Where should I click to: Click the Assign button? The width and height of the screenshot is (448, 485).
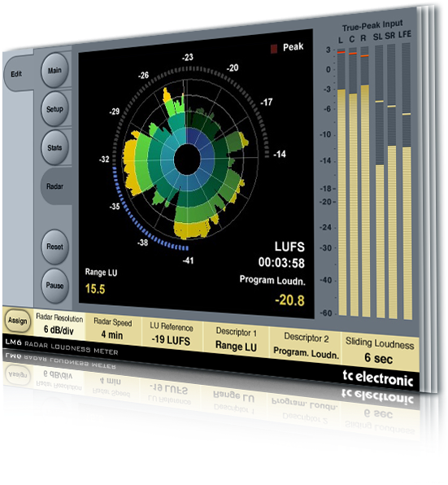coord(18,321)
